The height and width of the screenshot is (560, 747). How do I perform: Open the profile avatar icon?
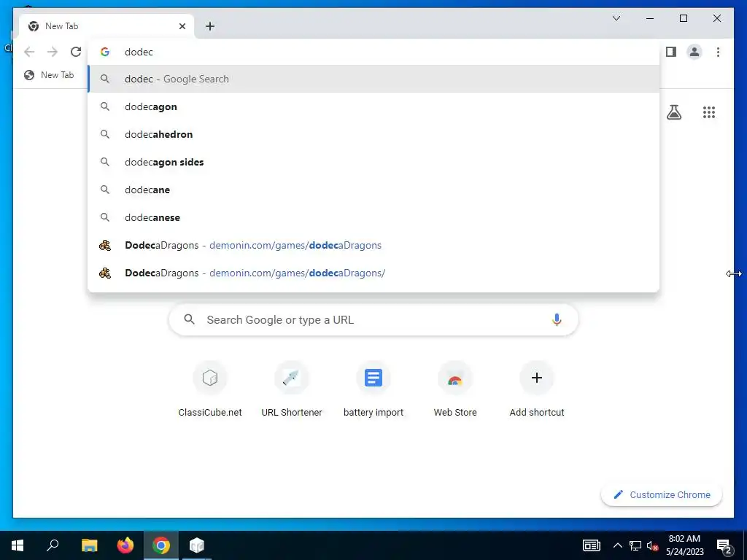(694, 52)
